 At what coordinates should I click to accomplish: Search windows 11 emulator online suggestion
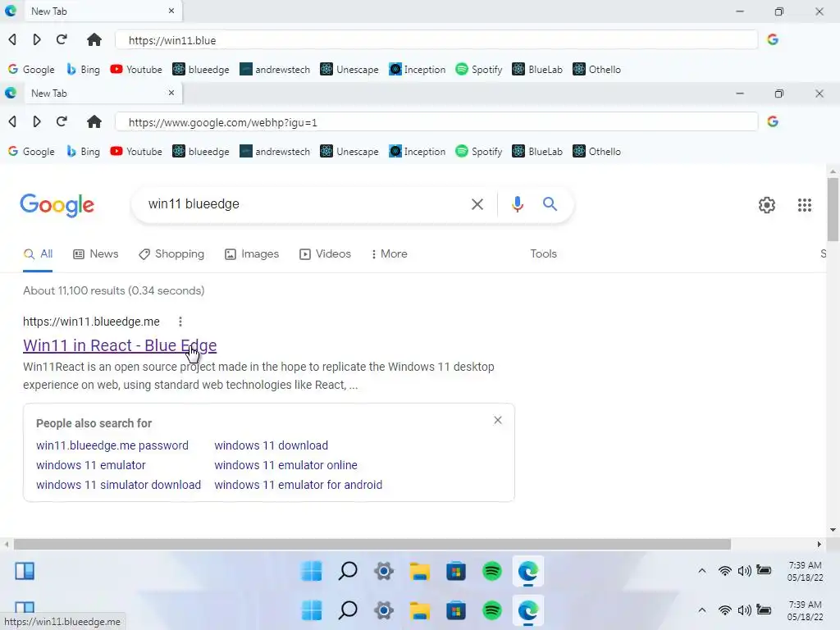pyautogui.click(x=286, y=466)
